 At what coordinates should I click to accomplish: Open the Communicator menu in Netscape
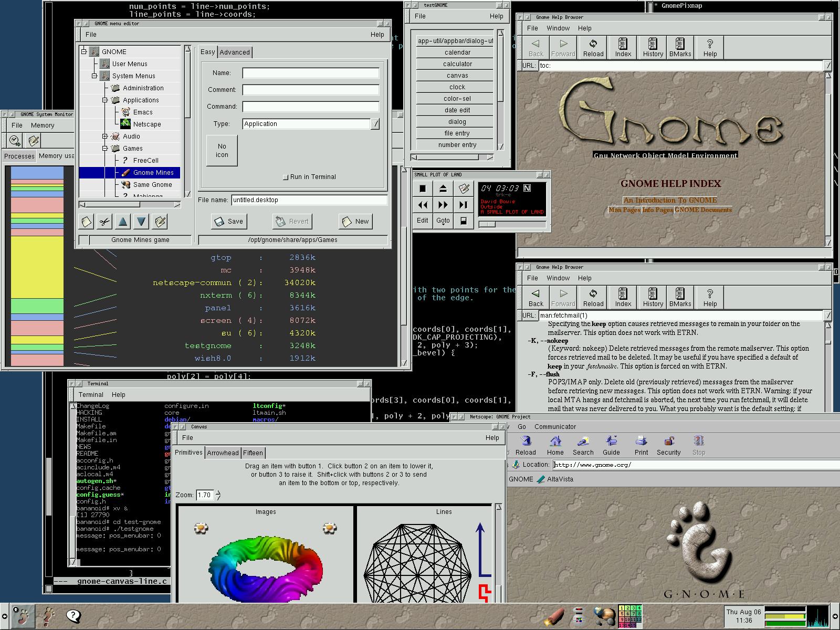pyautogui.click(x=555, y=427)
